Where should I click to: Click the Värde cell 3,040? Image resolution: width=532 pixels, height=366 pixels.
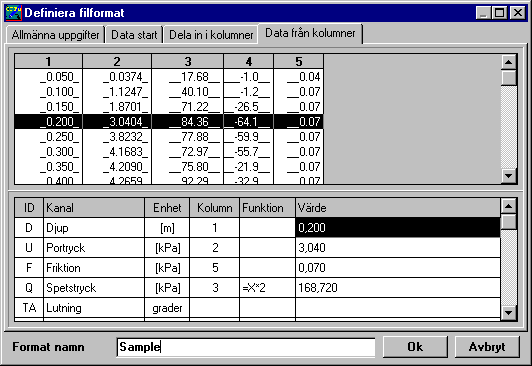click(x=398, y=248)
